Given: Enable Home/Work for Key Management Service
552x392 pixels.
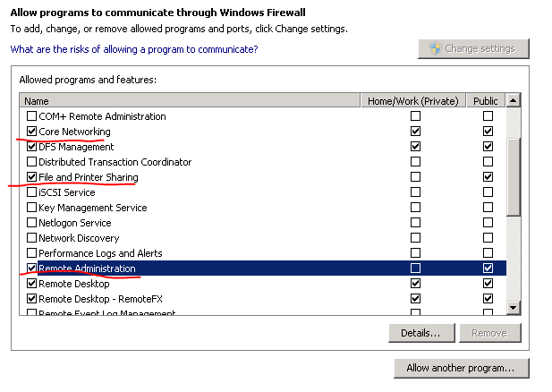Looking at the screenshot, I should (415, 207).
